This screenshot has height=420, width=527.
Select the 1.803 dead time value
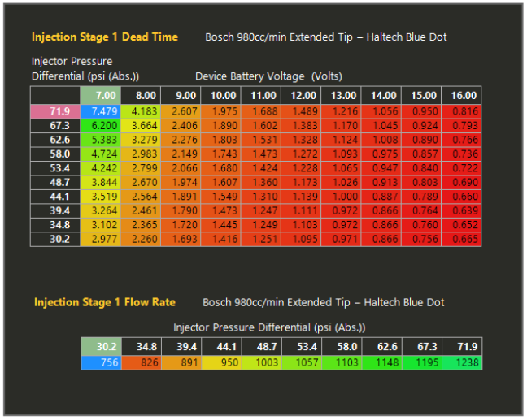coord(221,140)
